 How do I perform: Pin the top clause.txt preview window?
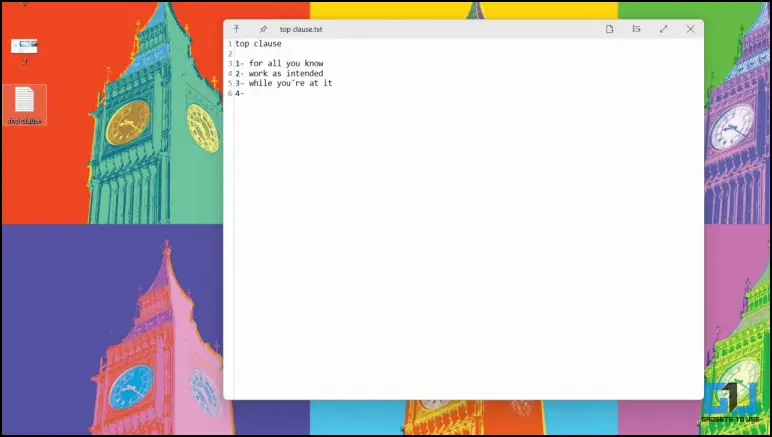pos(263,29)
